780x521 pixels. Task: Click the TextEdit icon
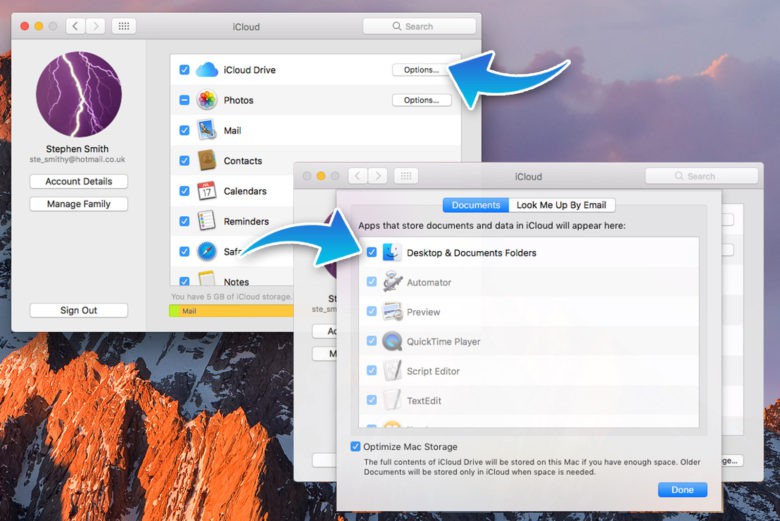[392, 400]
